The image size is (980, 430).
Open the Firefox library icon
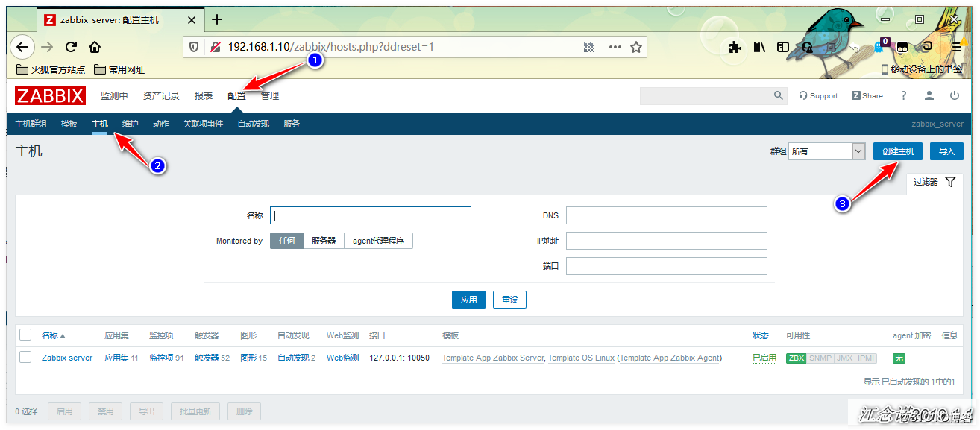(759, 47)
